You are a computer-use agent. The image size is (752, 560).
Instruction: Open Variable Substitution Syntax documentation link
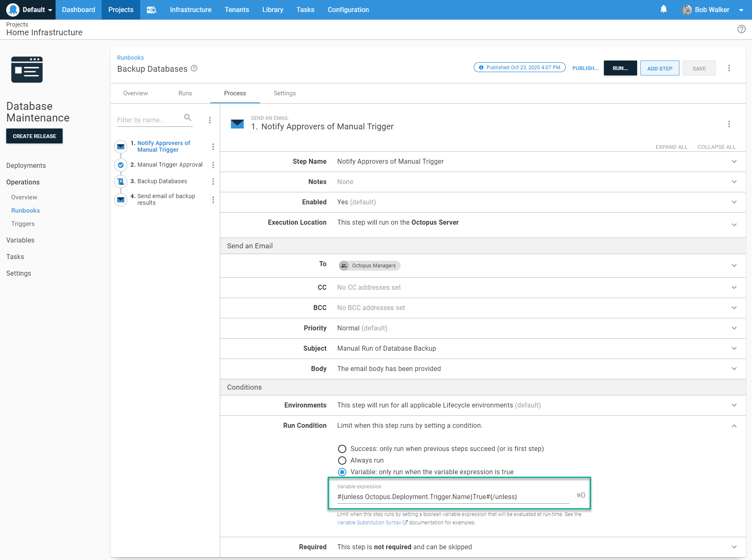pyautogui.click(x=369, y=523)
